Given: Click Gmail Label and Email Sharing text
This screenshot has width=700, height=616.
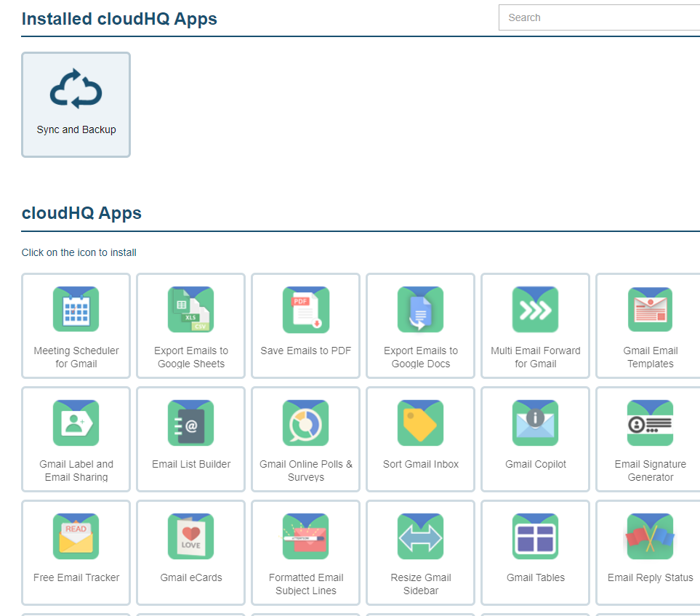Looking at the screenshot, I should point(76,471).
